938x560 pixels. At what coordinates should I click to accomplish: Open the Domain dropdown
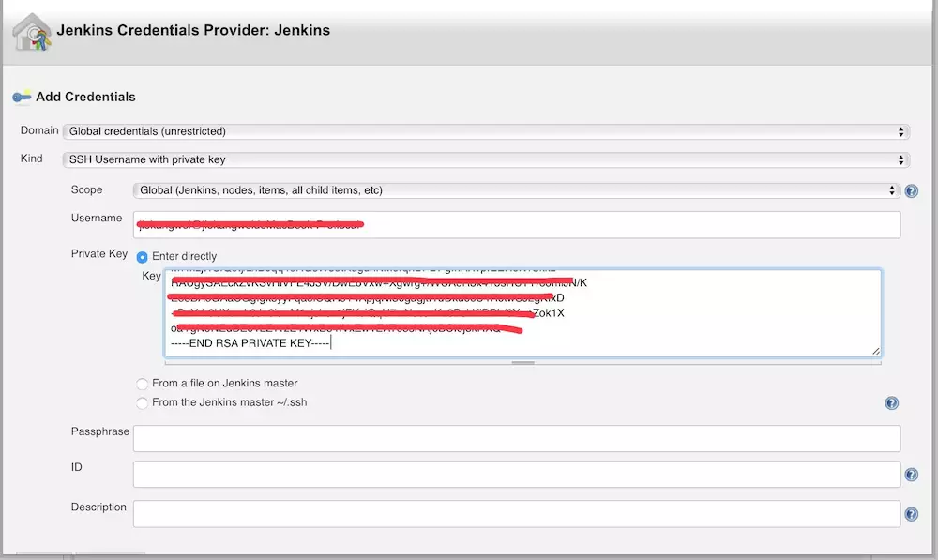486,131
